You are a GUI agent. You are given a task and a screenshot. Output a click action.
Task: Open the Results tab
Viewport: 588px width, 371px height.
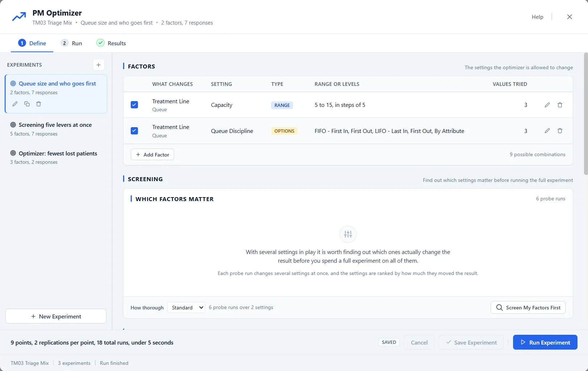(111, 43)
